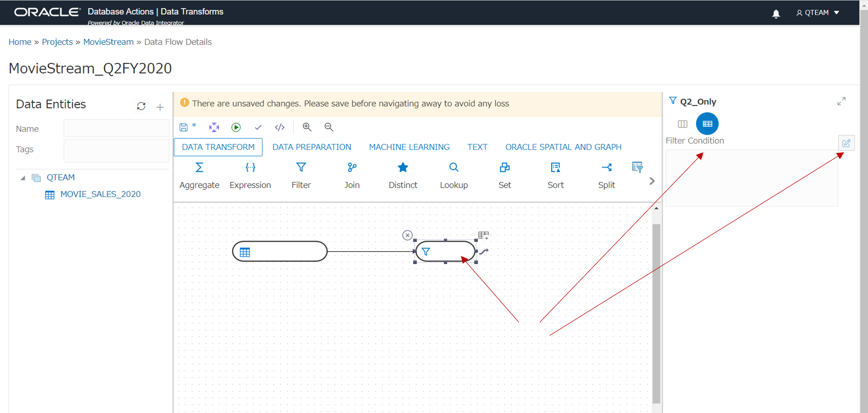Click the Save data flow icon
Image resolution: width=868 pixels, height=413 pixels.
tap(183, 127)
